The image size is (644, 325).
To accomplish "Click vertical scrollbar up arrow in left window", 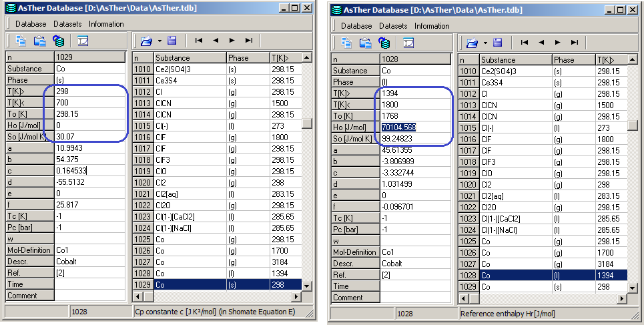I will pos(307,57).
